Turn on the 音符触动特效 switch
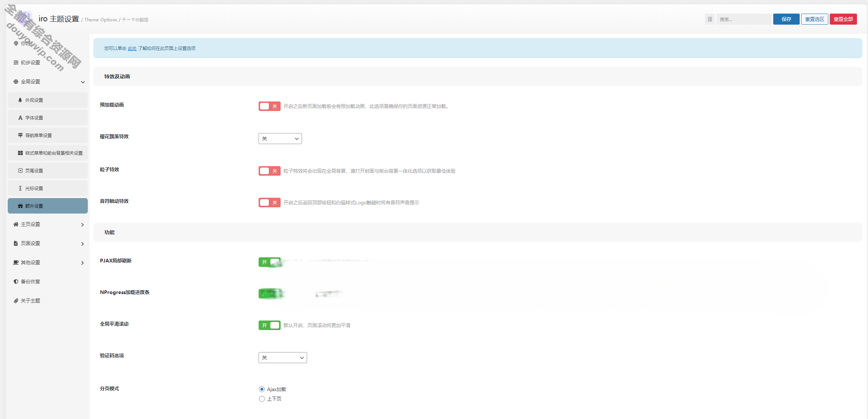The height and width of the screenshot is (419, 868). pyautogui.click(x=270, y=203)
